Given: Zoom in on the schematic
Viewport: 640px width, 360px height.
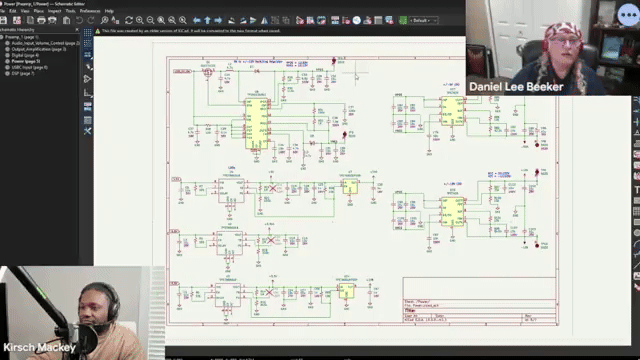Looking at the screenshot, I should click(x=140, y=20).
